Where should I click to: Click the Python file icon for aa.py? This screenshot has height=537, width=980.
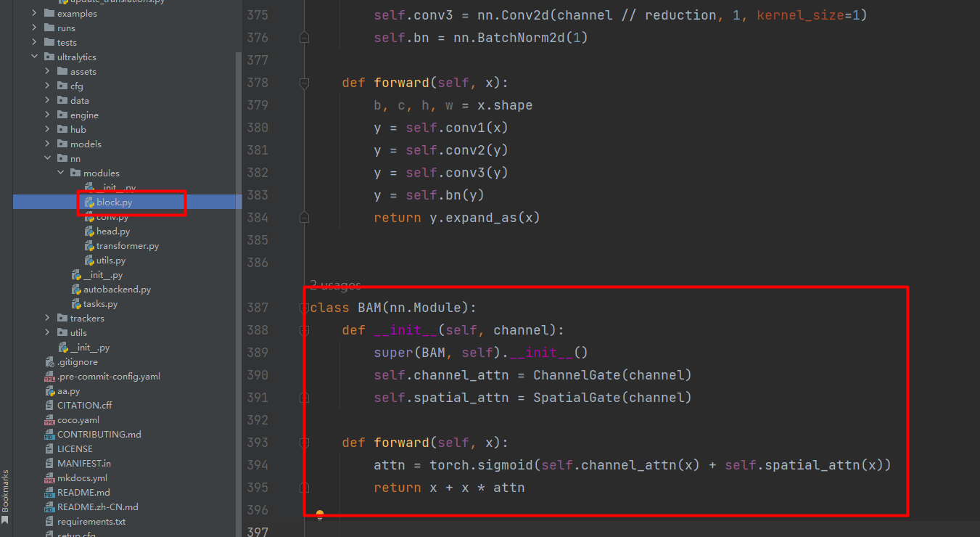[x=49, y=391]
